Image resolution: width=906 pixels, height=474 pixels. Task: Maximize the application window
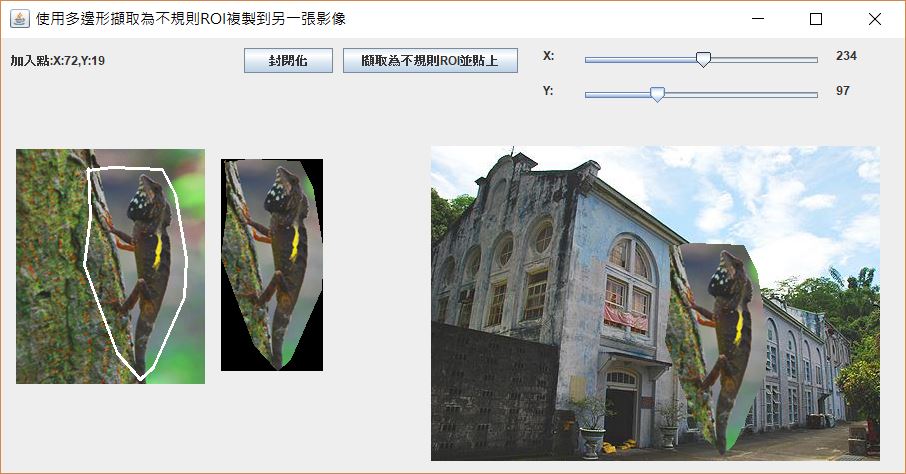point(816,19)
